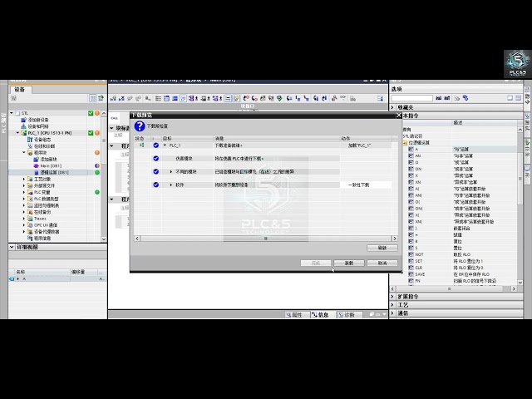Click the second icon in the editor toolbar
The image size is (532, 399).
(121, 98)
